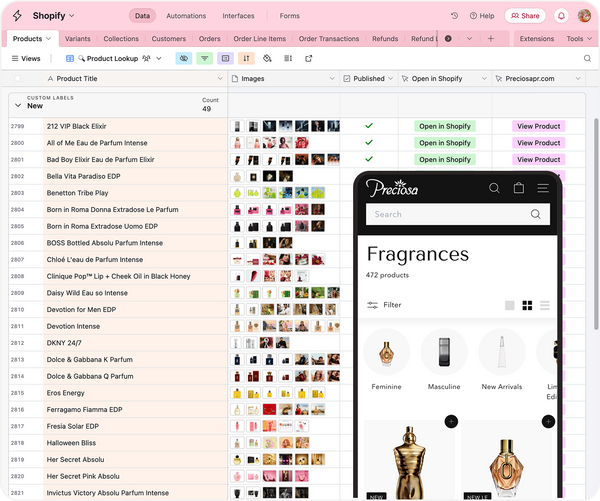This screenshot has width=600, height=501.
Task: Open the Automations tab
Action: coord(186,16)
